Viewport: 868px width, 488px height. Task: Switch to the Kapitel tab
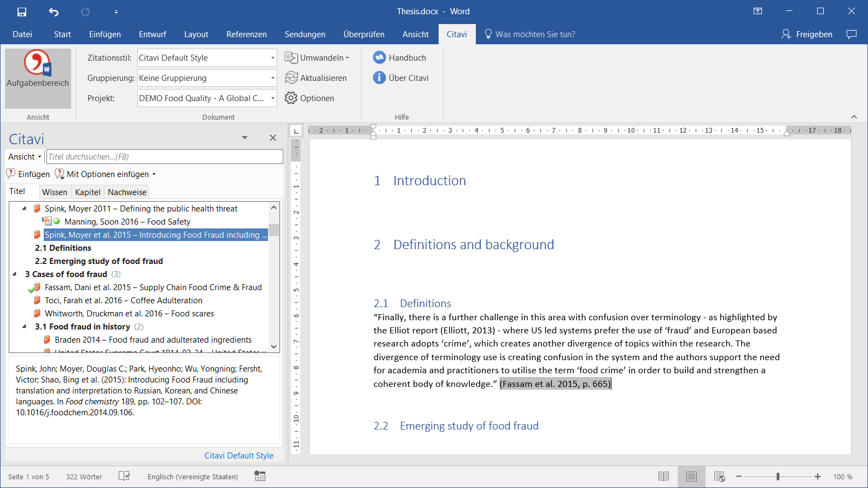[x=88, y=192]
